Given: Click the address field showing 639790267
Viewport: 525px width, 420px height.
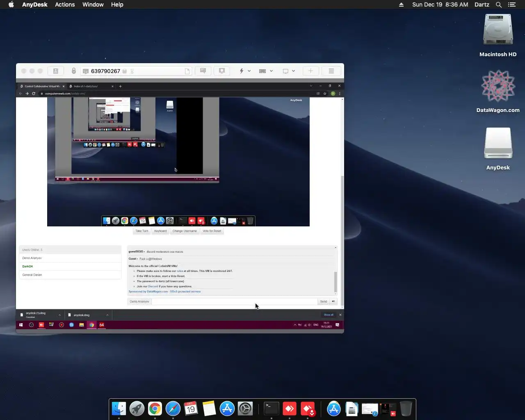Looking at the screenshot, I should (x=136, y=71).
